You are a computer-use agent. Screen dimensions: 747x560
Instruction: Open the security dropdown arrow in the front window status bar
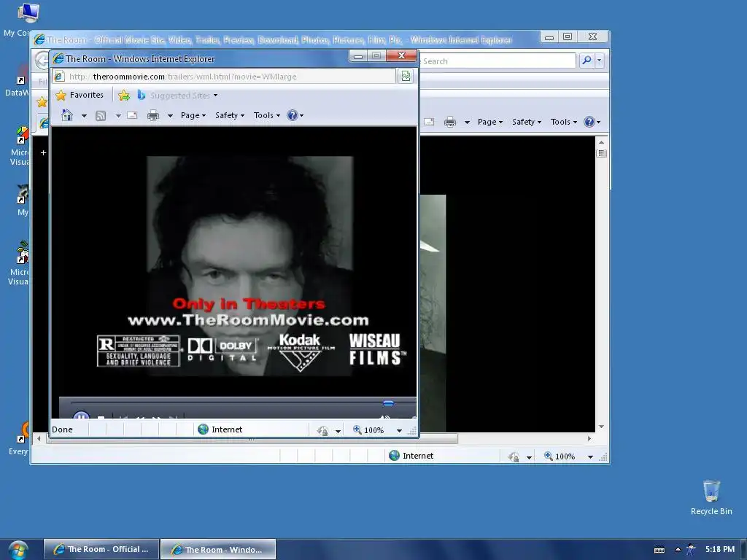pos(338,431)
